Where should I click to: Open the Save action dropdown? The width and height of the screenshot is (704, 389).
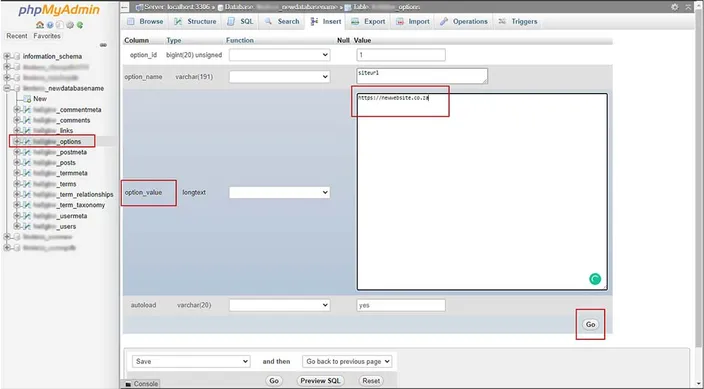[191, 361]
